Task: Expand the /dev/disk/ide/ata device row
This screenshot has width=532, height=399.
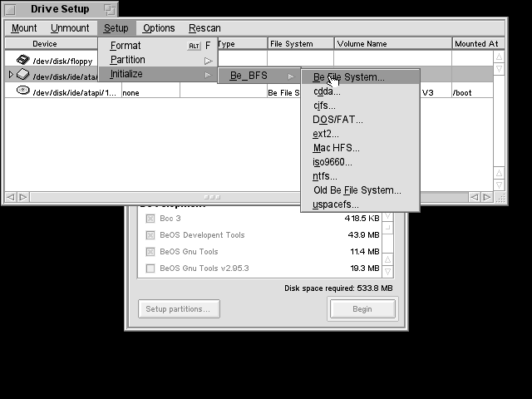Action: pyautogui.click(x=11, y=74)
